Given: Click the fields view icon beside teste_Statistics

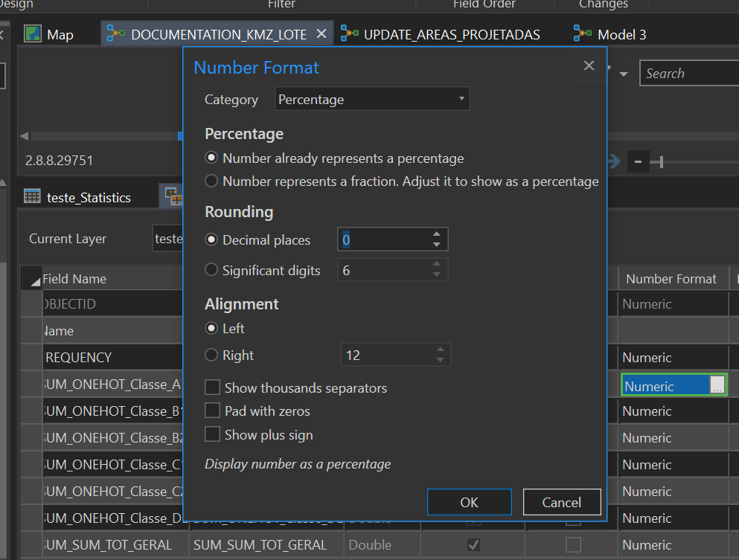Looking at the screenshot, I should (173, 196).
